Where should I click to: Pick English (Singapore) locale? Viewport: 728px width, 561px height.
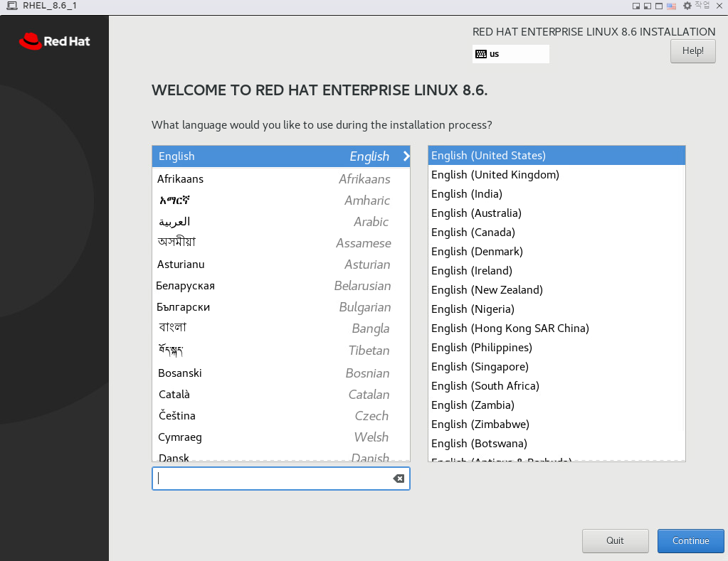click(x=556, y=367)
